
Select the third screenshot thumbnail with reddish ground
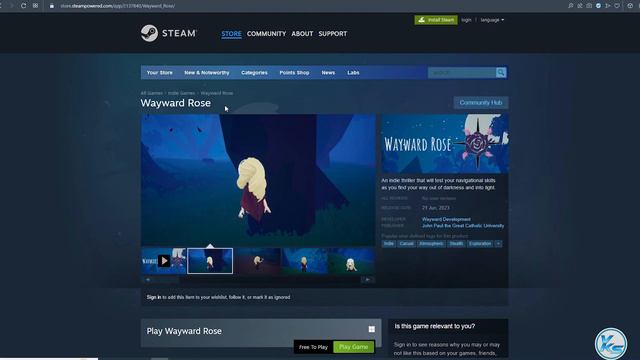257,261
